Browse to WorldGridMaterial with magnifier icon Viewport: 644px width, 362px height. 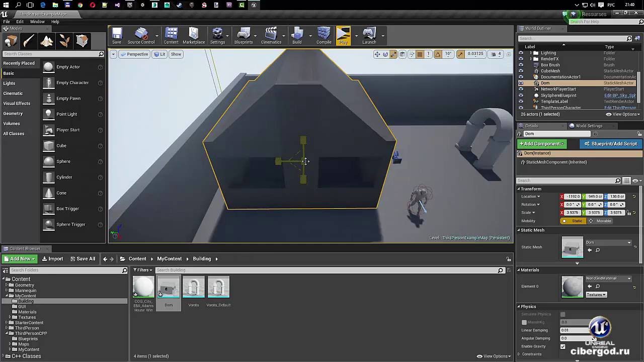598,286
